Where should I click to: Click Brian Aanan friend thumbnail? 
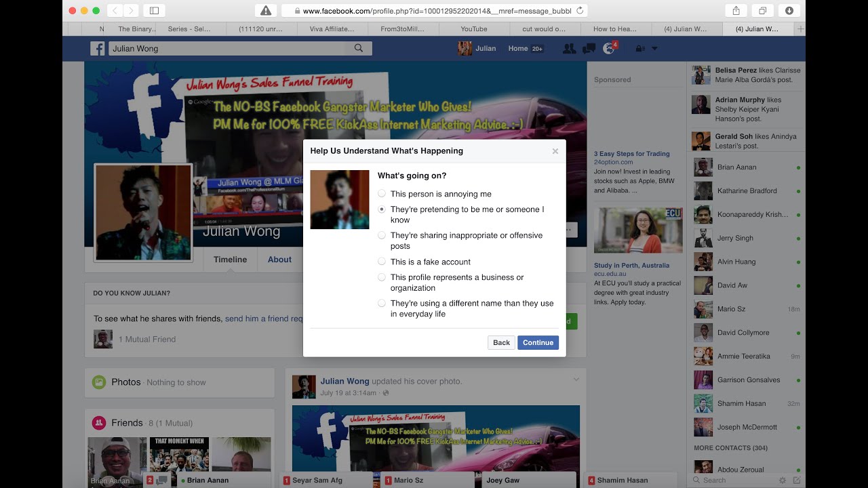(117, 463)
